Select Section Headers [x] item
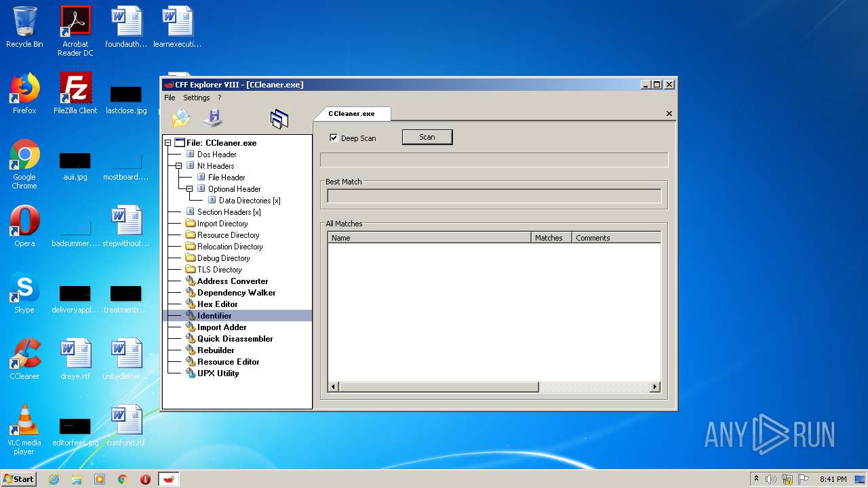The width and height of the screenshot is (868, 488). [229, 212]
